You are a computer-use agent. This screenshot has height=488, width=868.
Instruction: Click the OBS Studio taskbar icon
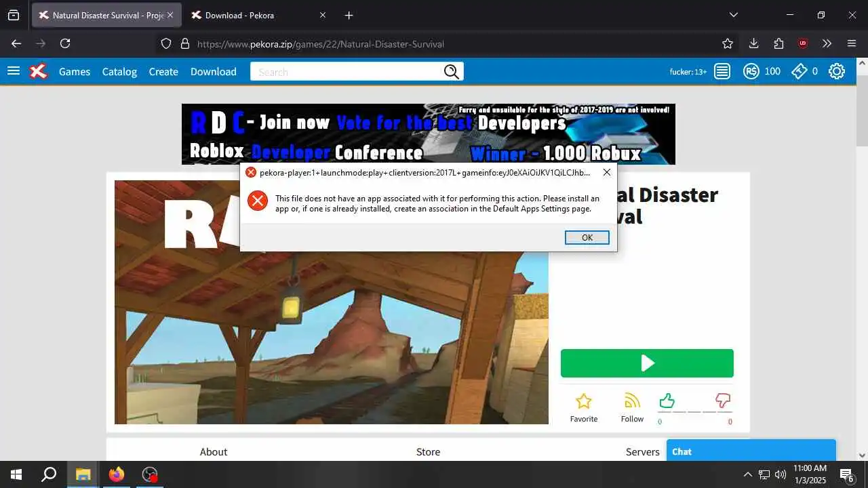[150, 474]
